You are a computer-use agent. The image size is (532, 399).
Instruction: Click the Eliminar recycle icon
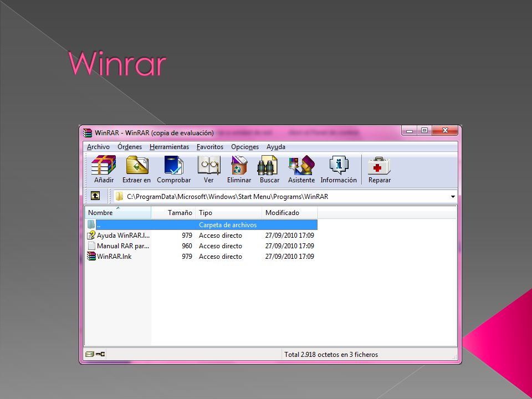239,165
